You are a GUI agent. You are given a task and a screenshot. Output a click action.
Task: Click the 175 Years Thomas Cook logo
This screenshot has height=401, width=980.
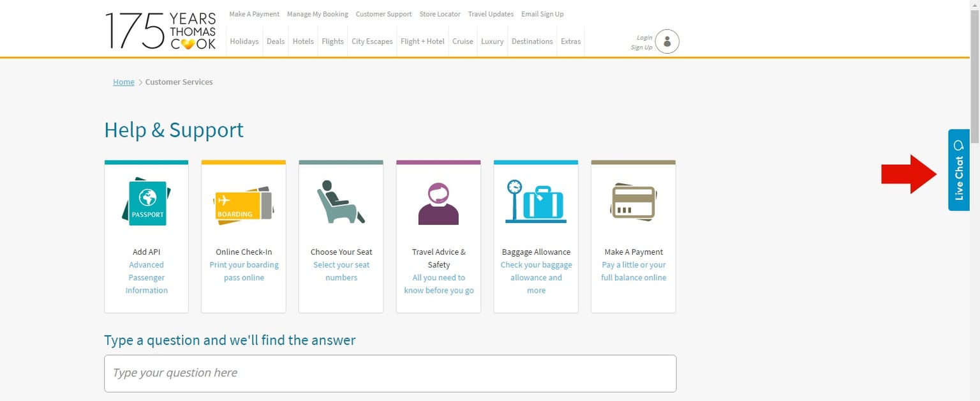point(160,31)
